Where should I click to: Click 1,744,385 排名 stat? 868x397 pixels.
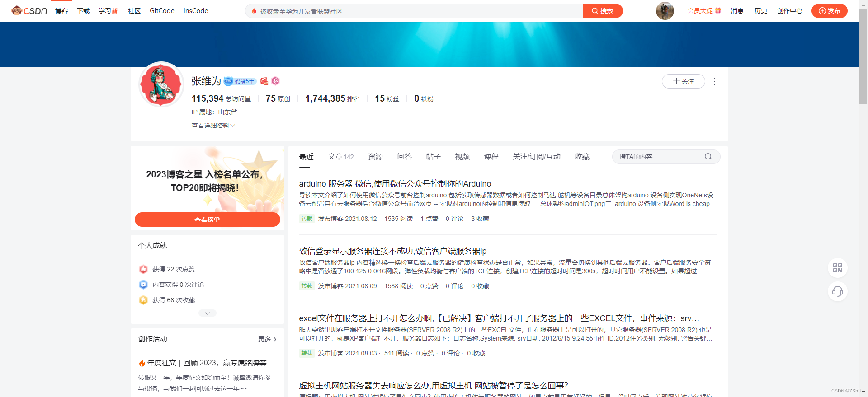coord(332,98)
